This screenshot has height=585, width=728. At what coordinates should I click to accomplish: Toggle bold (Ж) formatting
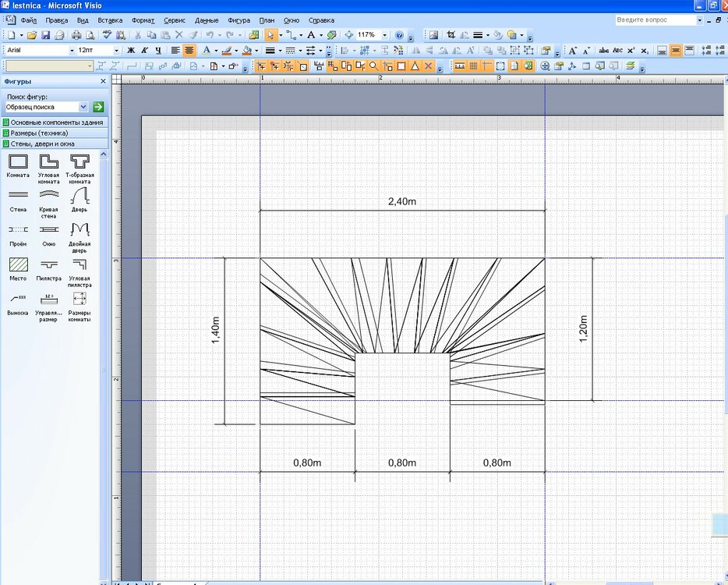[131, 51]
